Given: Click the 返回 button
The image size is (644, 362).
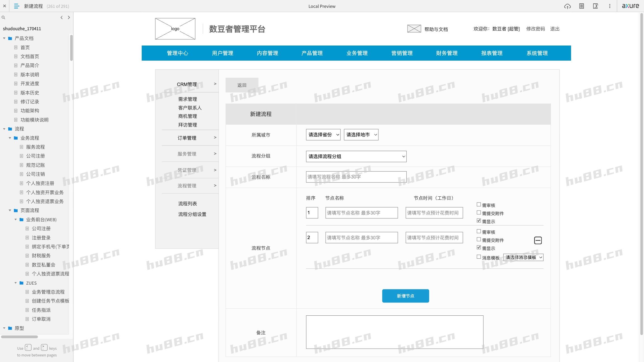Looking at the screenshot, I should 242,85.
